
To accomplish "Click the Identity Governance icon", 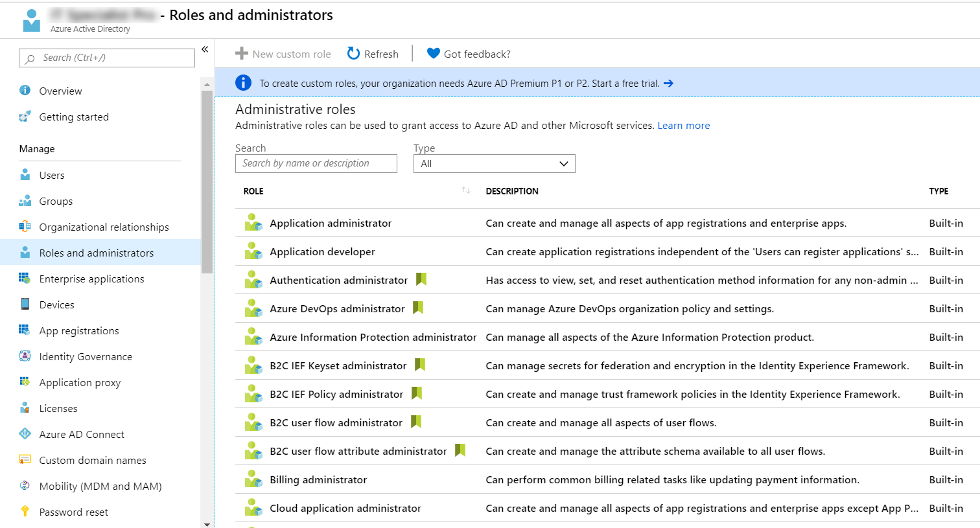I will pos(25,356).
